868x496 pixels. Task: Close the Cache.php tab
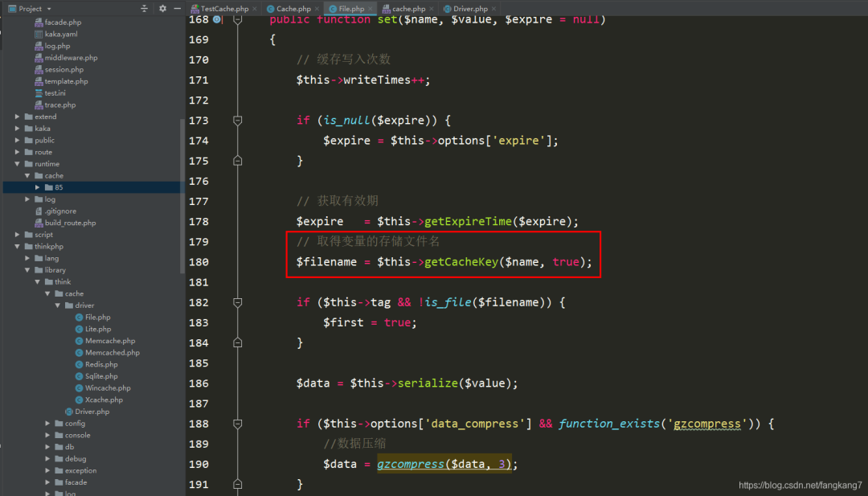[x=317, y=9]
